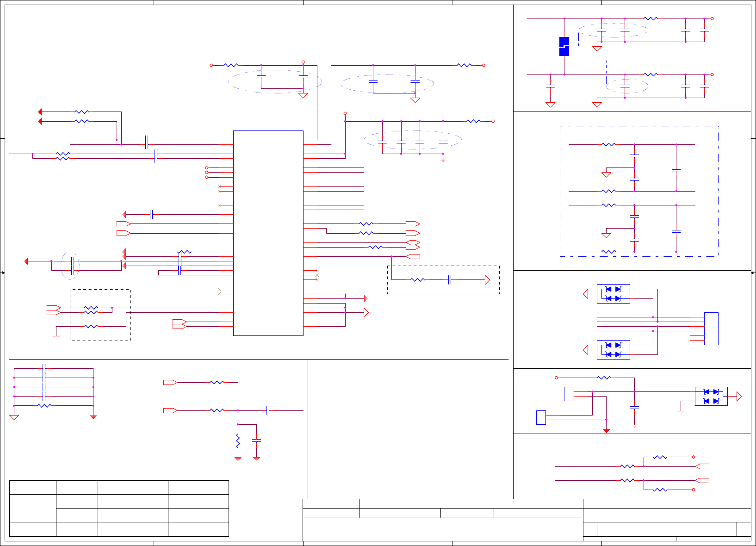756x546 pixels.
Task: Select the large central IC rectangle
Action: [268, 233]
